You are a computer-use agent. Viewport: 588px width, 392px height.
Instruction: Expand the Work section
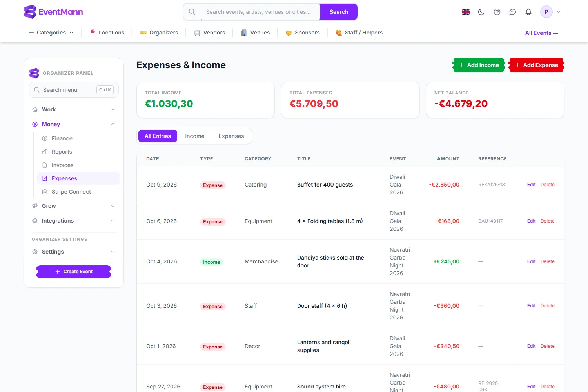(x=74, y=109)
